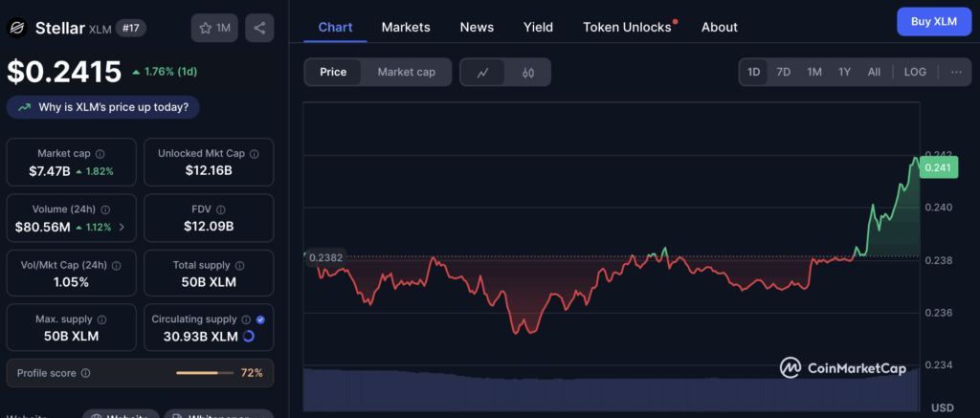The image size is (980, 418).
Task: Open Market cap info icon
Action: [x=100, y=154]
